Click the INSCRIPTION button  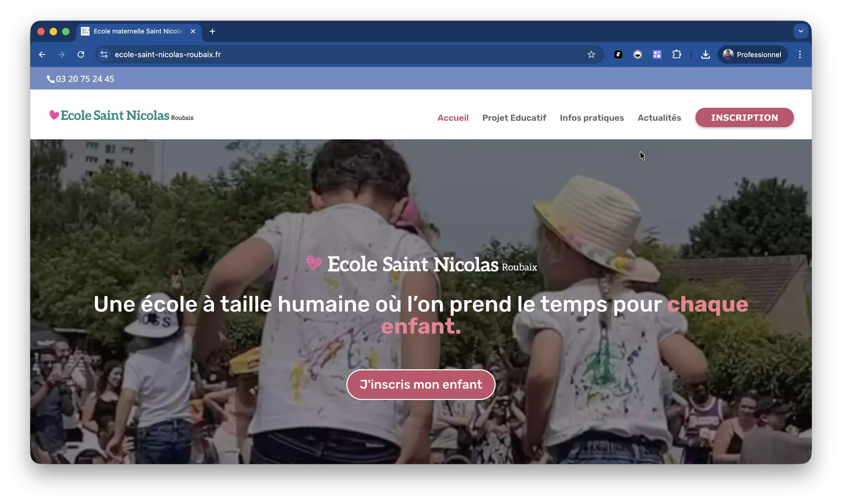click(744, 118)
